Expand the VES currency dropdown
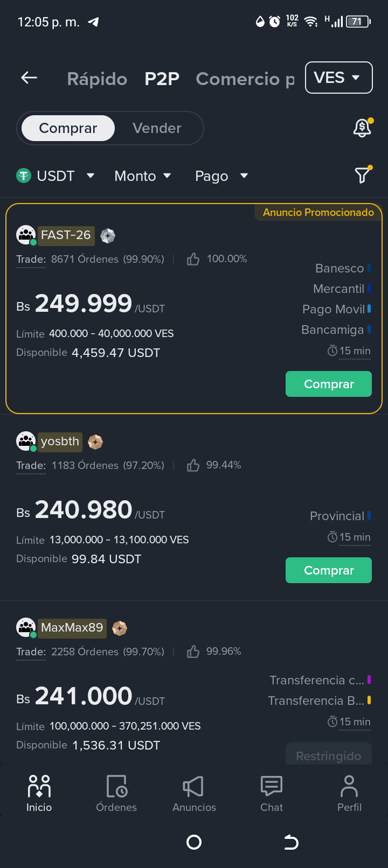Viewport: 388px width, 868px height. (x=339, y=78)
